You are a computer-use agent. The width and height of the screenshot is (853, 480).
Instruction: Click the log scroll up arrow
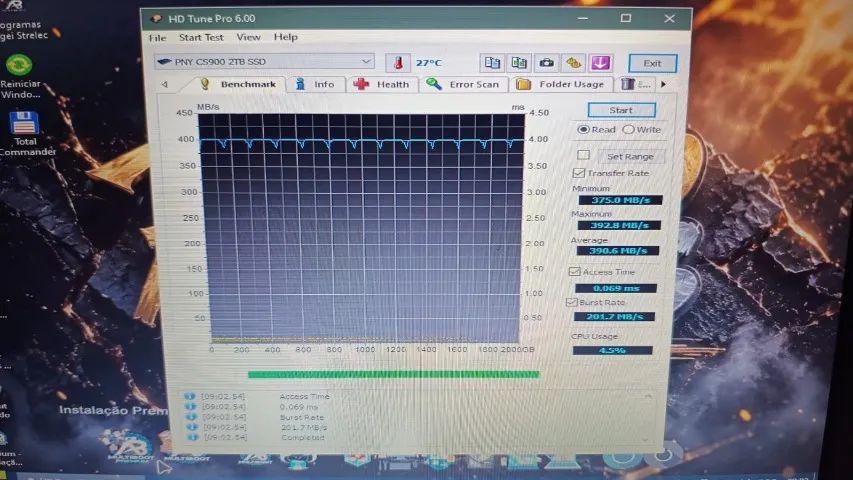647,396
